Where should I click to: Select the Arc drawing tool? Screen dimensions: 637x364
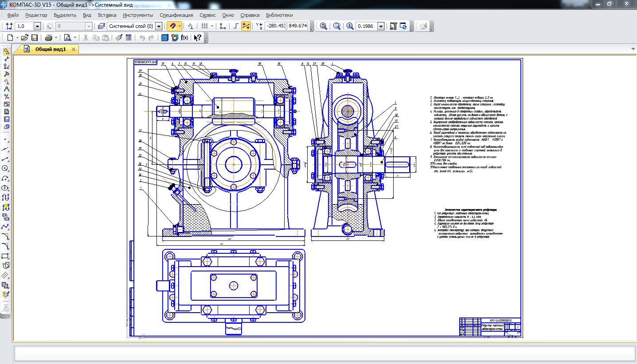point(6,178)
